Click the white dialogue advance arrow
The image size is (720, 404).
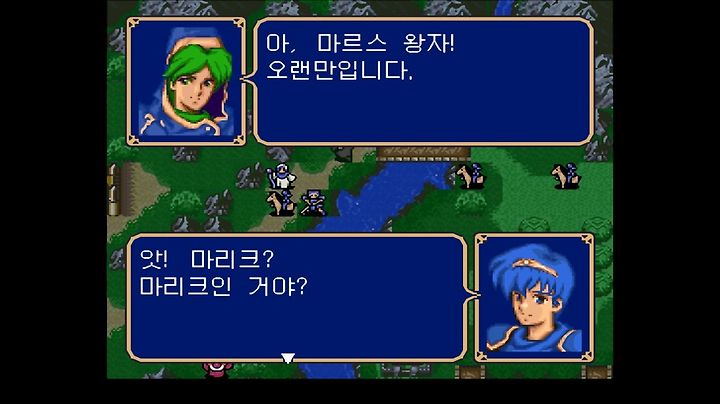[288, 358]
